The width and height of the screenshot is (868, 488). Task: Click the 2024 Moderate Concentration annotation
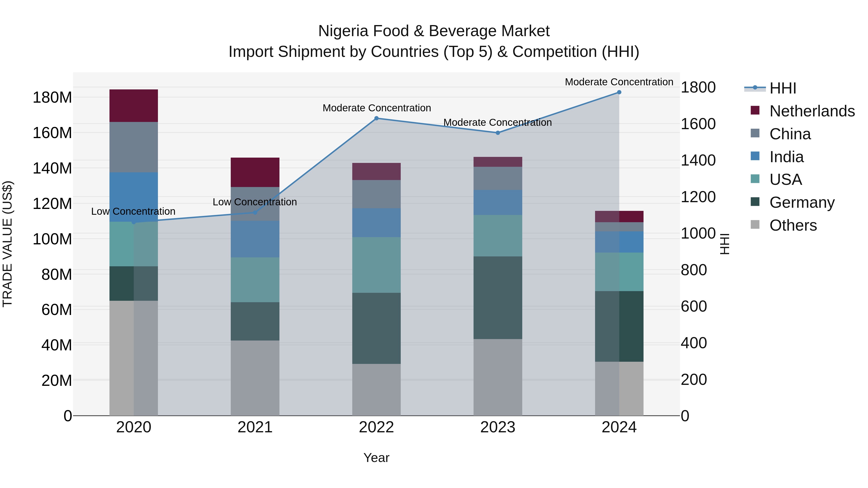[619, 82]
